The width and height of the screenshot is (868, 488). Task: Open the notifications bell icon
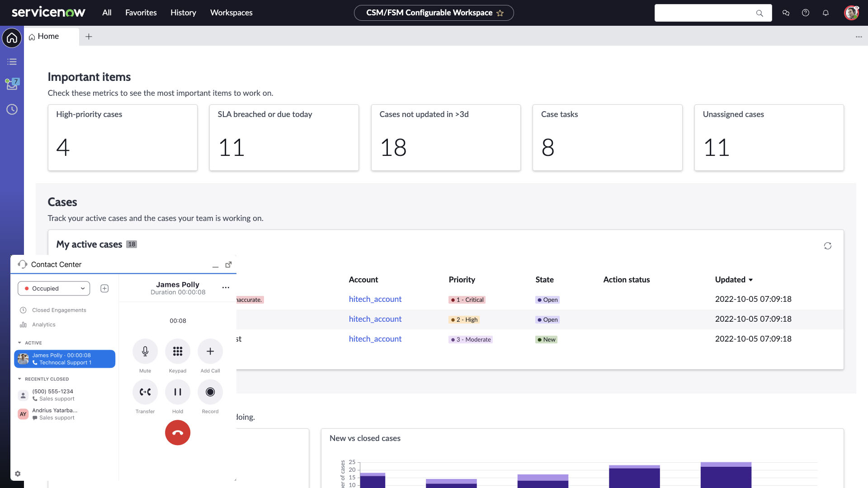[x=826, y=13]
